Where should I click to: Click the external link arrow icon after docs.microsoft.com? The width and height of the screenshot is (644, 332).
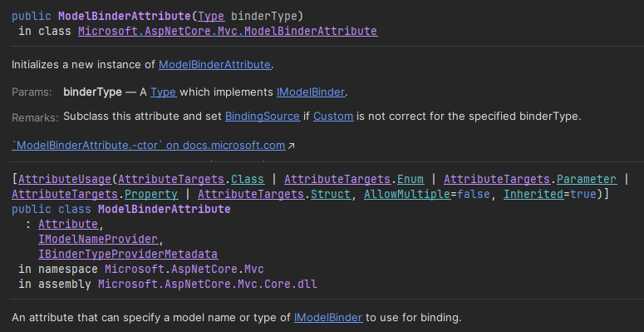click(291, 146)
